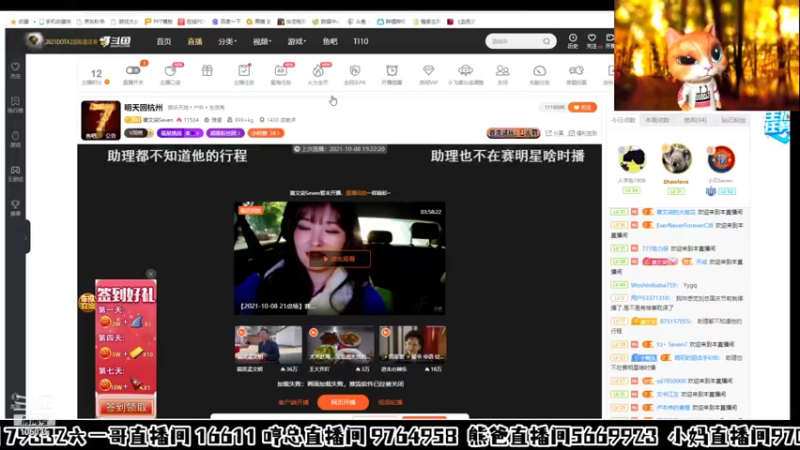Select the 本周点数 tab
This screenshot has height=450, width=800.
(657, 120)
